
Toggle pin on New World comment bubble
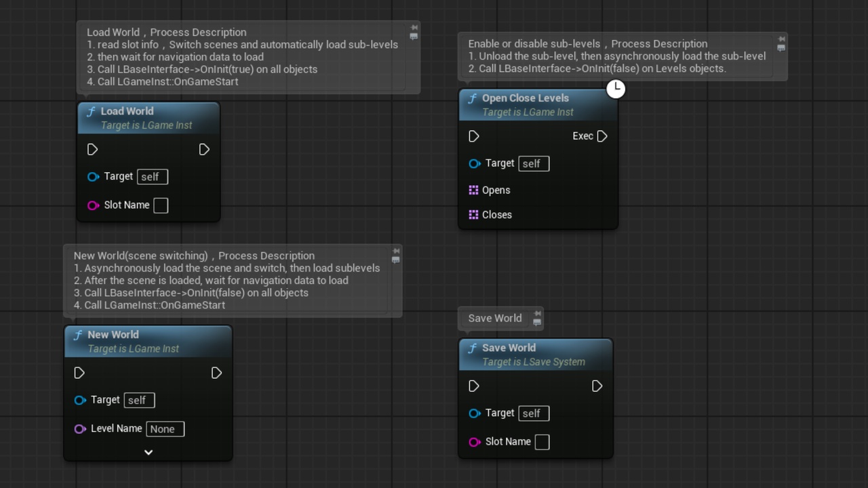pyautogui.click(x=396, y=251)
